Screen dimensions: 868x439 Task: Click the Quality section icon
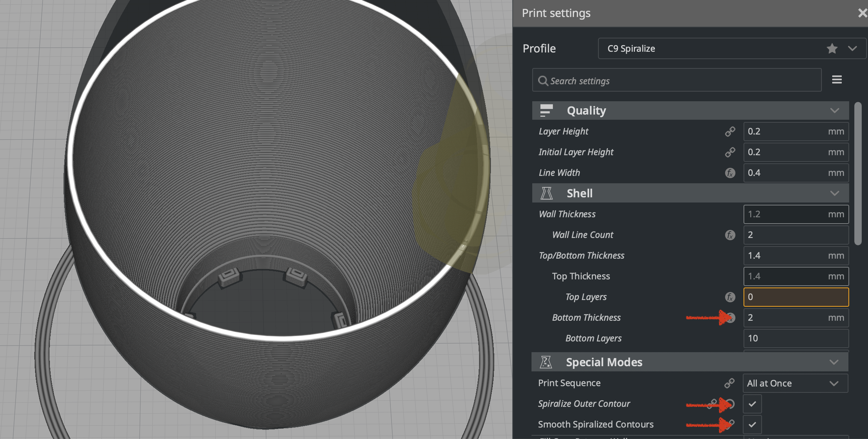tap(546, 110)
